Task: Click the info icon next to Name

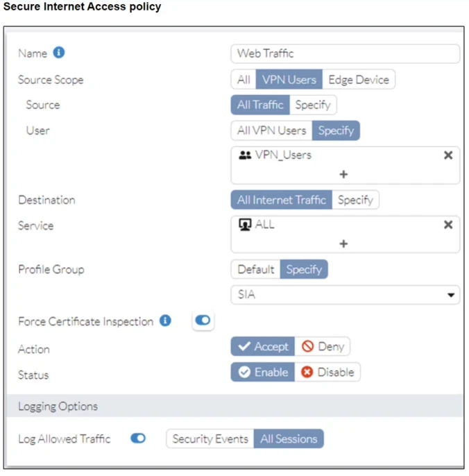Action: [x=59, y=53]
